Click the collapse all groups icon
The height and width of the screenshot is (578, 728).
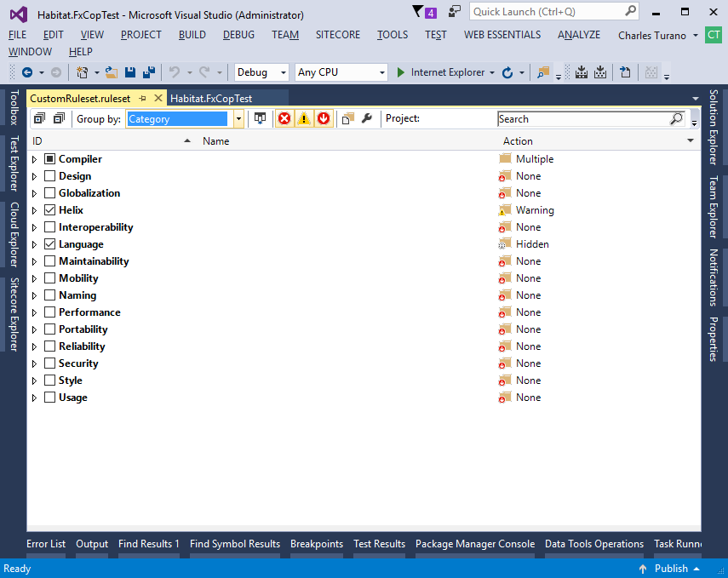pyautogui.click(x=59, y=119)
